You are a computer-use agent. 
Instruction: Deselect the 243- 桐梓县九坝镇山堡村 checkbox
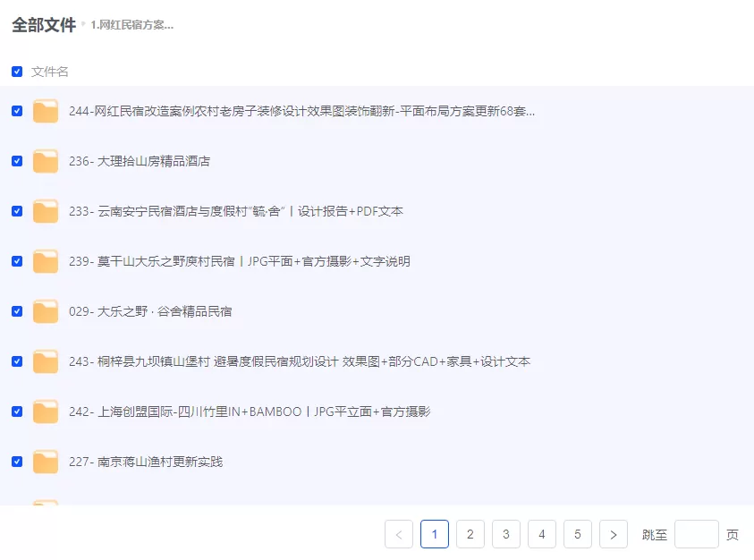(17, 361)
